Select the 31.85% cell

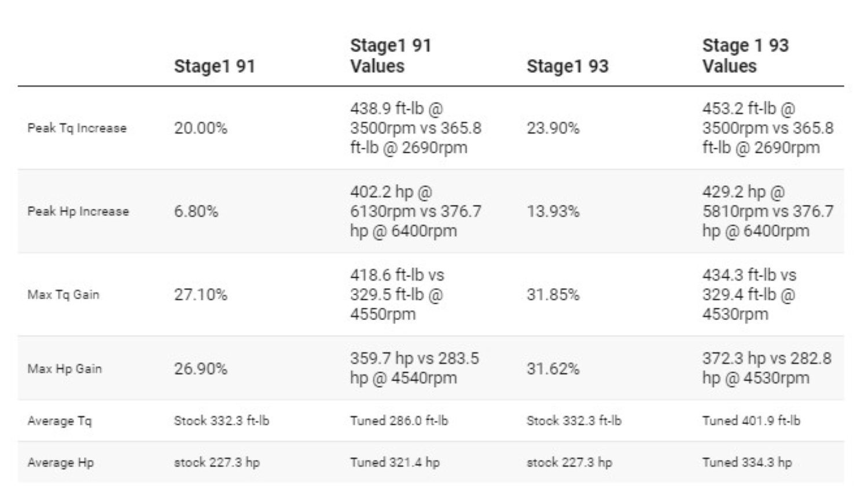[553, 294]
